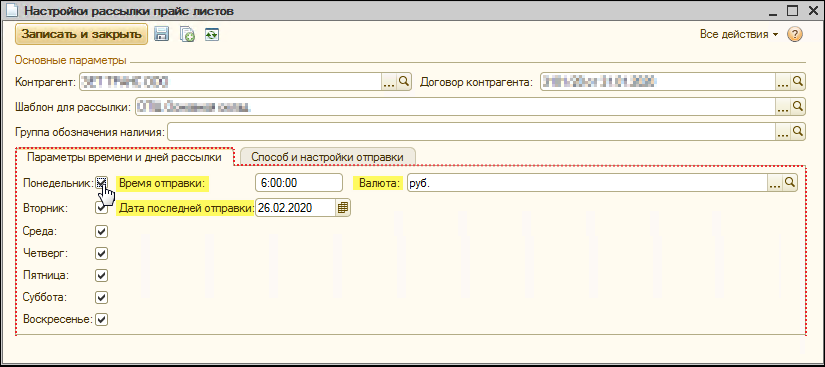Open help with the question mark icon
825x367 pixels.
pyautogui.click(x=794, y=35)
